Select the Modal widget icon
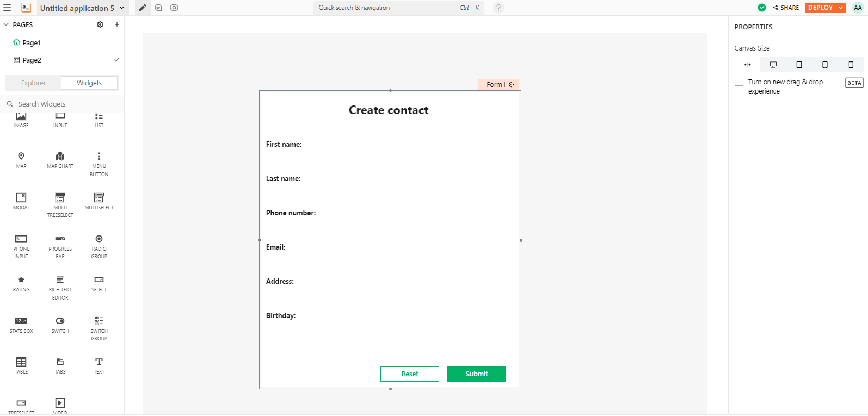 click(x=21, y=197)
